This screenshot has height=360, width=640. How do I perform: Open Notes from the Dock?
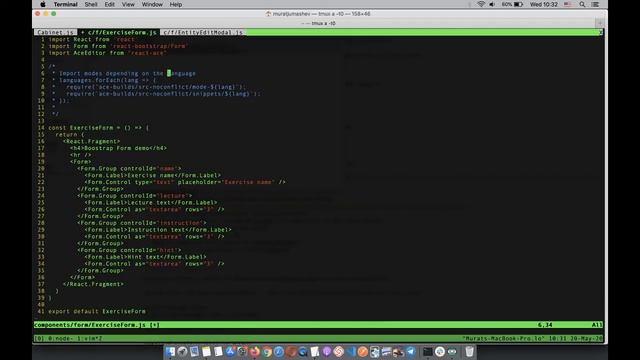coord(207,351)
